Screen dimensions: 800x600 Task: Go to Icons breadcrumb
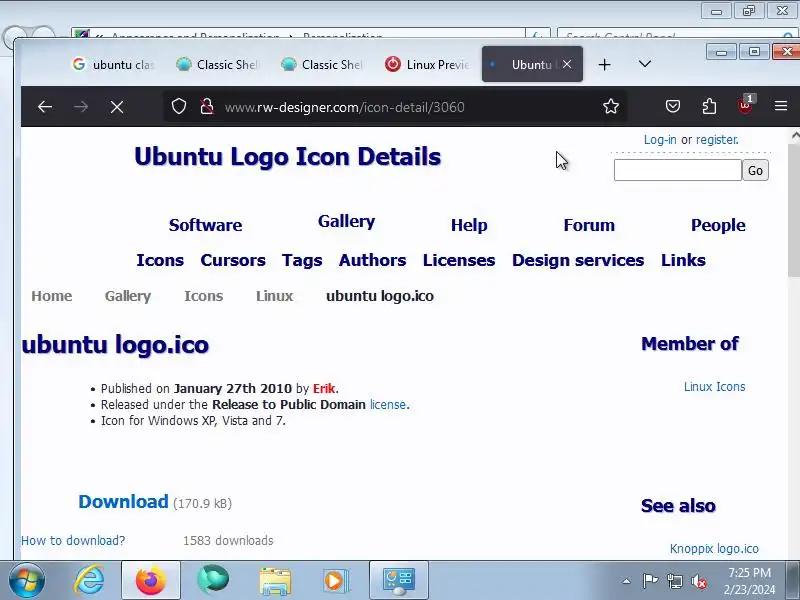coord(204,296)
